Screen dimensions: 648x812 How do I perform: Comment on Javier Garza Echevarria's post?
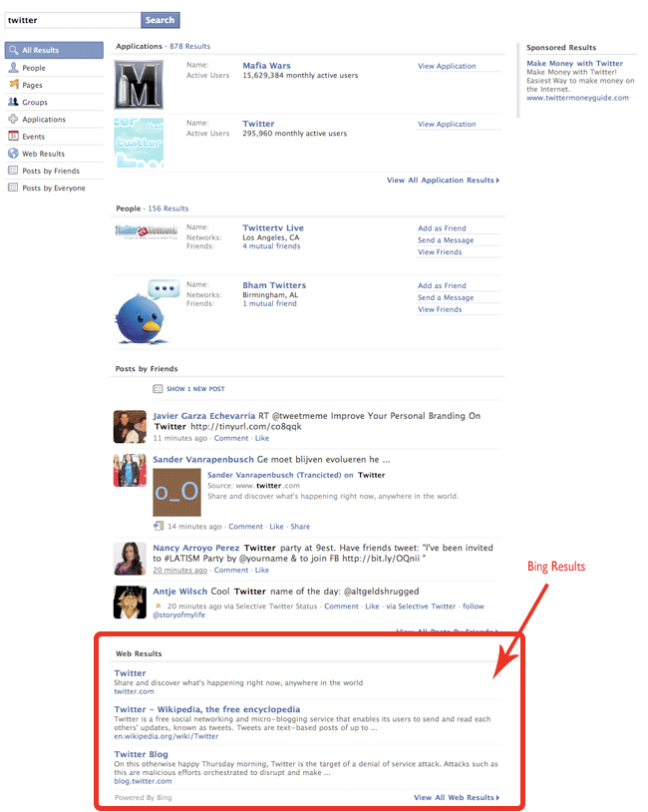(x=231, y=438)
